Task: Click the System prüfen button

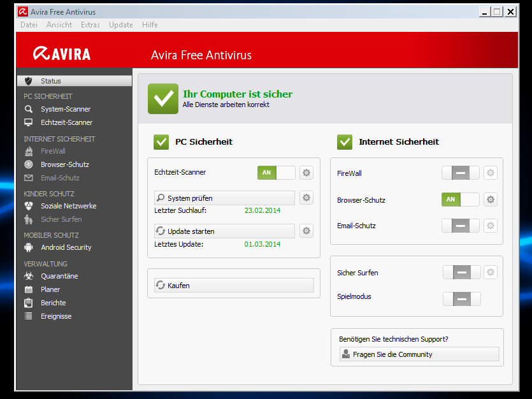Action: [x=225, y=198]
